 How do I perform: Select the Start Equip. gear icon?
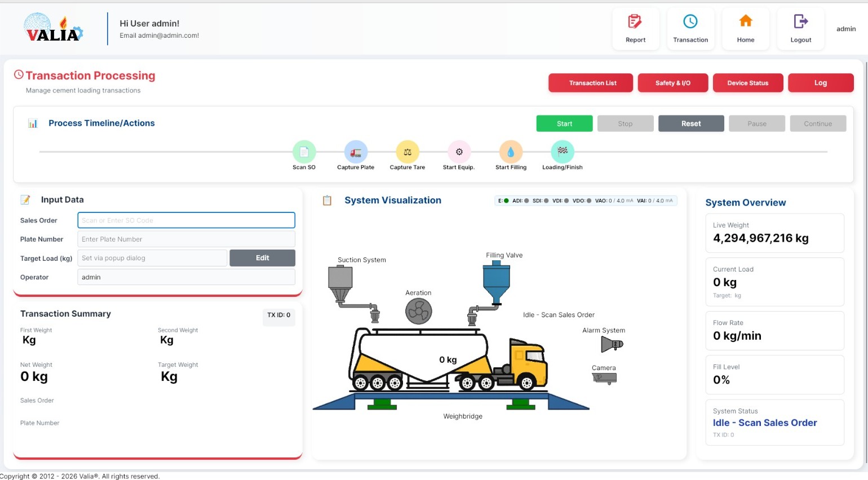click(x=459, y=152)
